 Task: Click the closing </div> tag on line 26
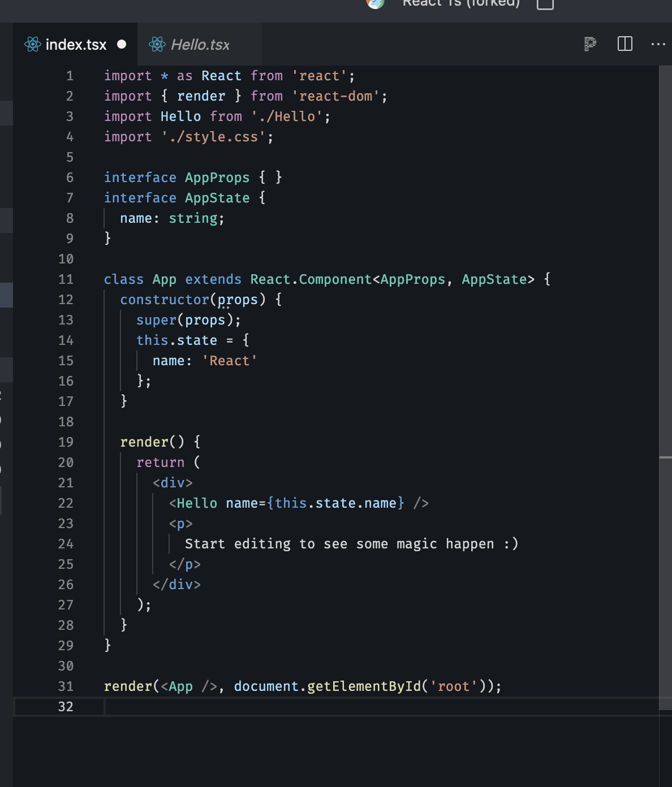[176, 585]
